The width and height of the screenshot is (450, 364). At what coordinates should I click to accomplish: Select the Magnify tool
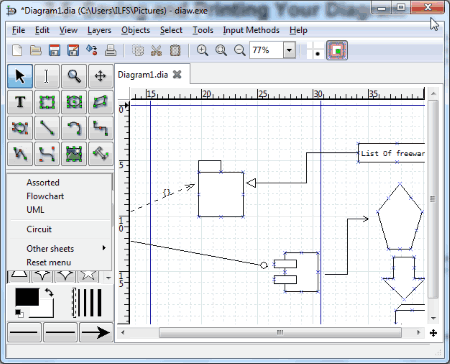click(x=74, y=76)
